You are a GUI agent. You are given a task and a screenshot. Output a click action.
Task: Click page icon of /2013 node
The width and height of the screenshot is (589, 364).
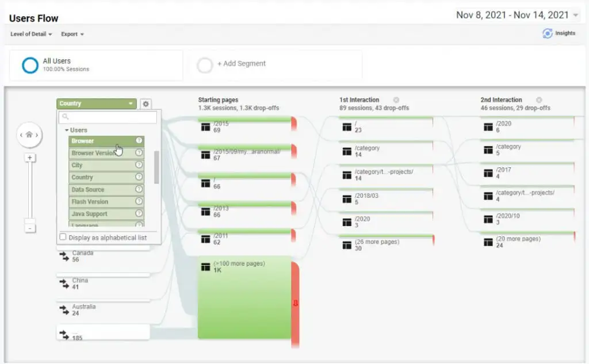[205, 212]
